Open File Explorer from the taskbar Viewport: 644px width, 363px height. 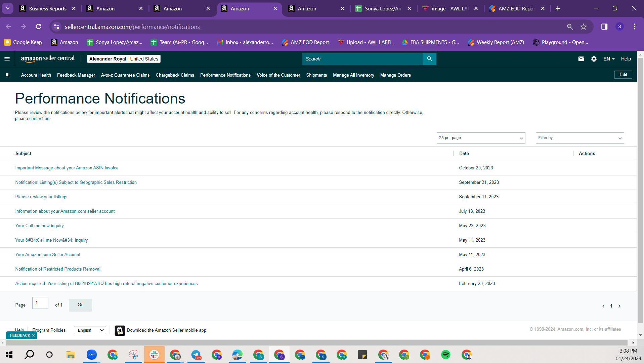(71, 355)
